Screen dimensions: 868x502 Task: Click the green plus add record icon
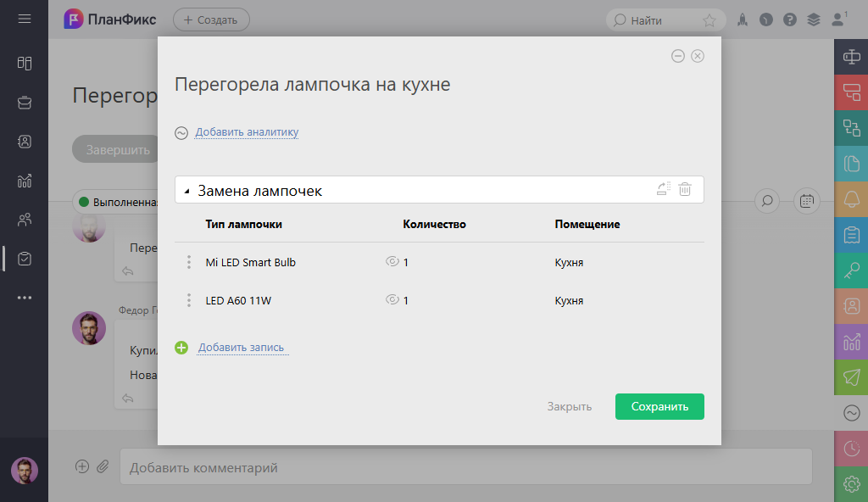coord(181,348)
